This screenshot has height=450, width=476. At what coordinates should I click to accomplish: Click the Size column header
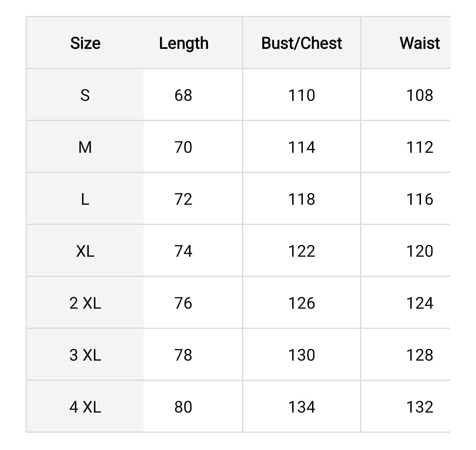(x=85, y=43)
